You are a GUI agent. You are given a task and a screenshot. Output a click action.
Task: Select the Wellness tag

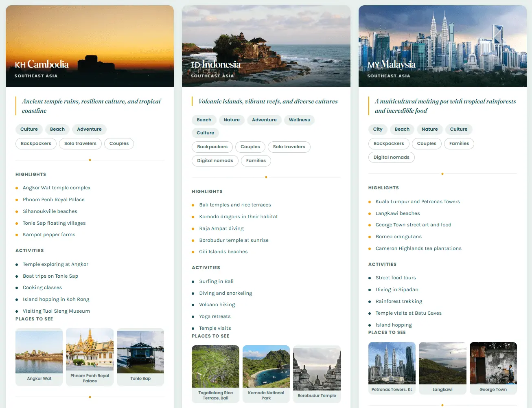(x=299, y=120)
